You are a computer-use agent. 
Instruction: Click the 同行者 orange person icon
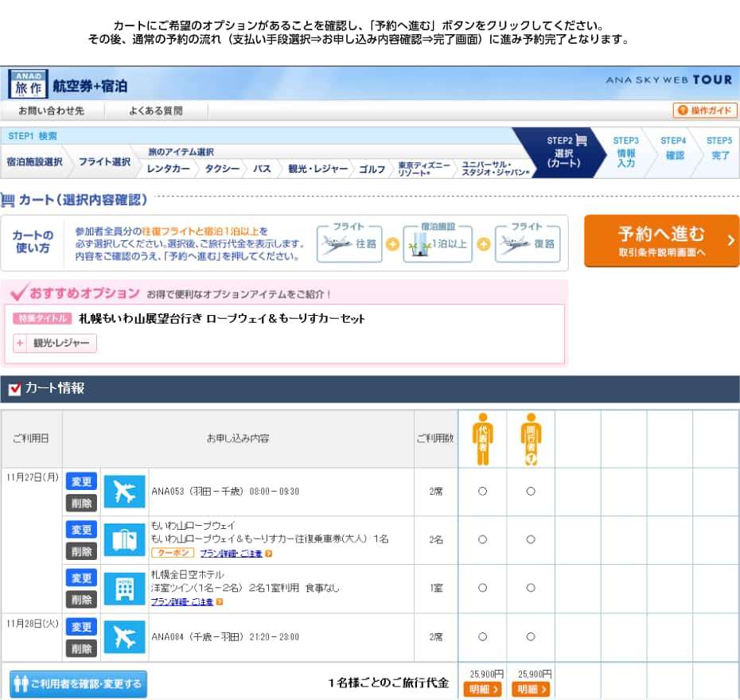point(531,438)
